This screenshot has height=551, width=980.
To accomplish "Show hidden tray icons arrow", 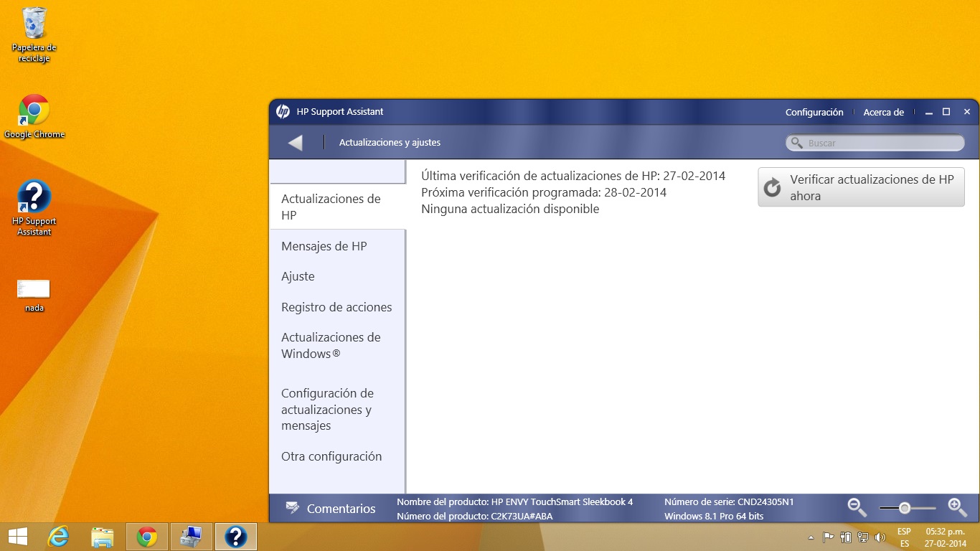I will (x=811, y=537).
